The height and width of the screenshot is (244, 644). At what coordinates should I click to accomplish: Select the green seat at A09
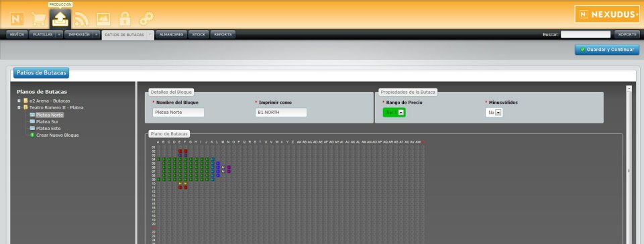158,179
